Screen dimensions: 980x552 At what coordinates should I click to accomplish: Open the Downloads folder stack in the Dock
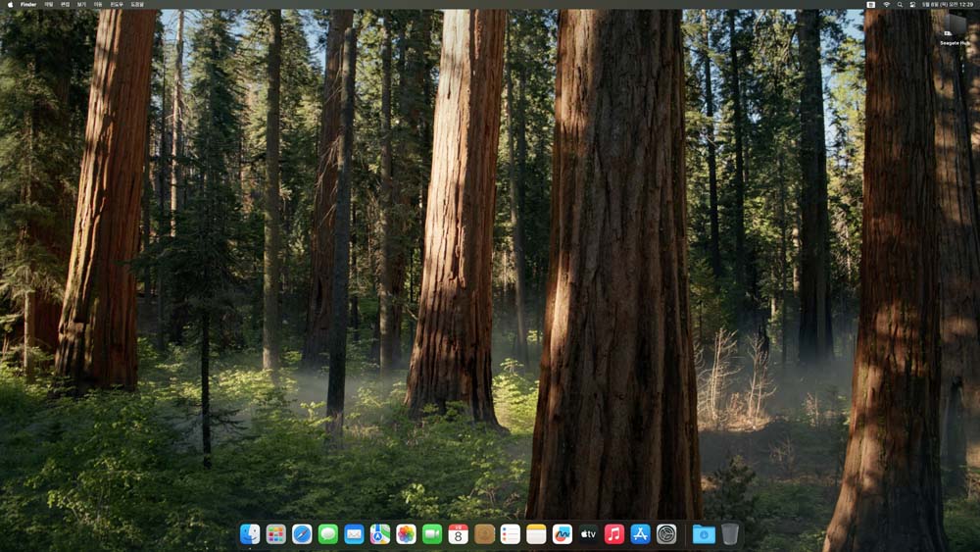[704, 534]
